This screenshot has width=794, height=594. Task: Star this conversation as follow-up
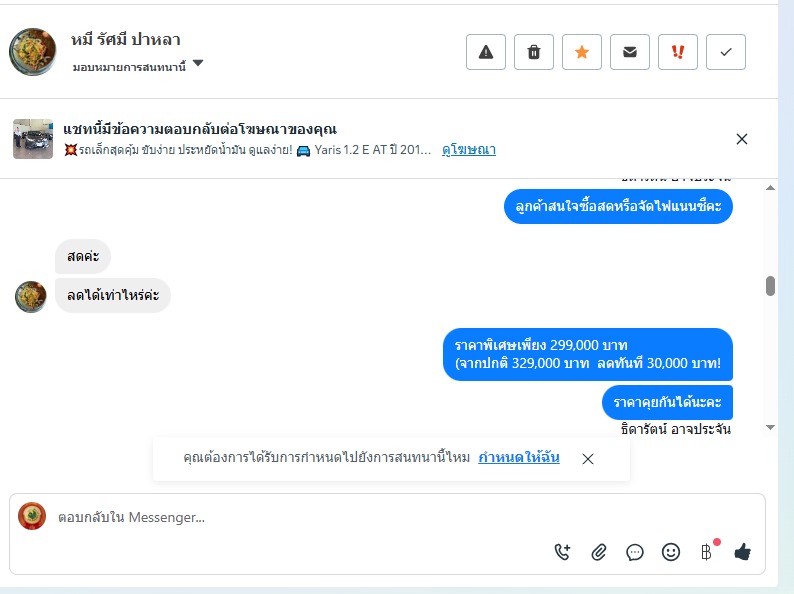tap(582, 52)
